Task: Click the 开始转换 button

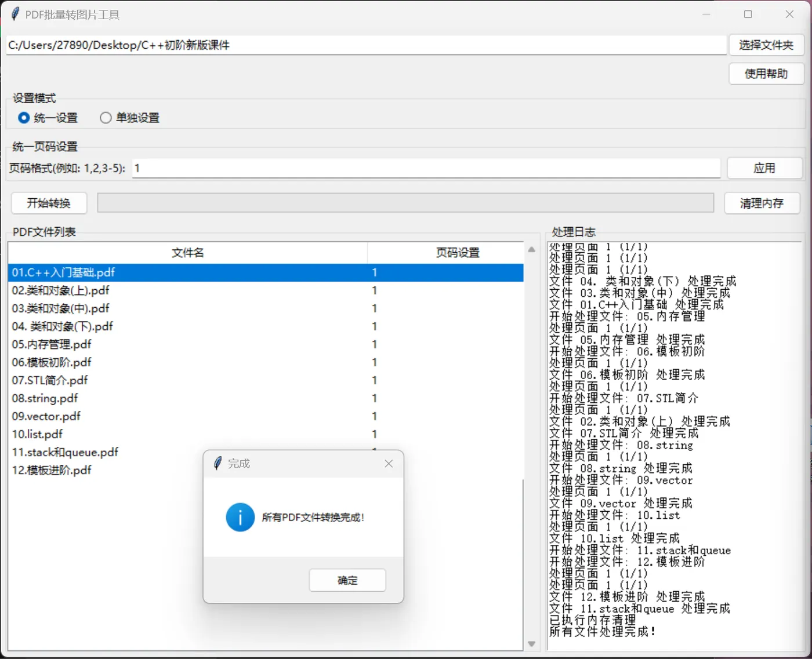Action: pyautogui.click(x=49, y=203)
